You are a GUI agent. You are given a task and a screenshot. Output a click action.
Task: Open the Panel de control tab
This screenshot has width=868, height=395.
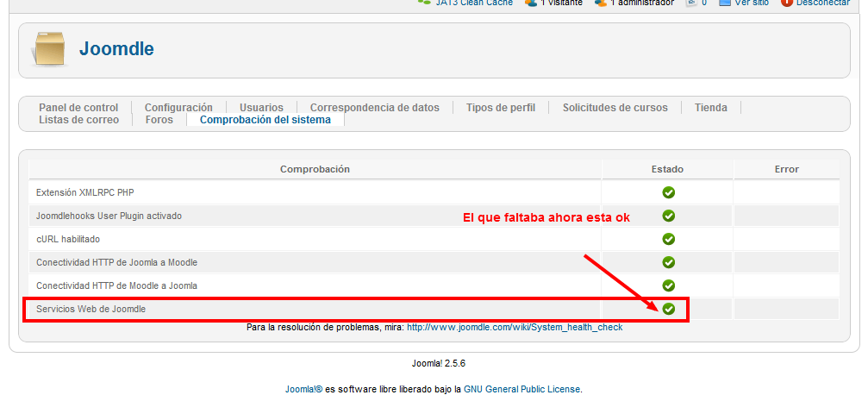click(78, 108)
